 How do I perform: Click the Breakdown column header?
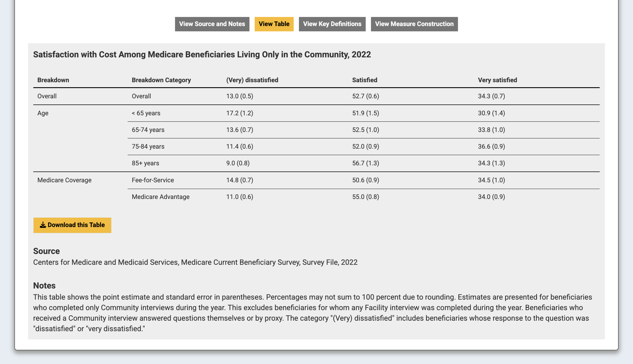click(x=53, y=80)
